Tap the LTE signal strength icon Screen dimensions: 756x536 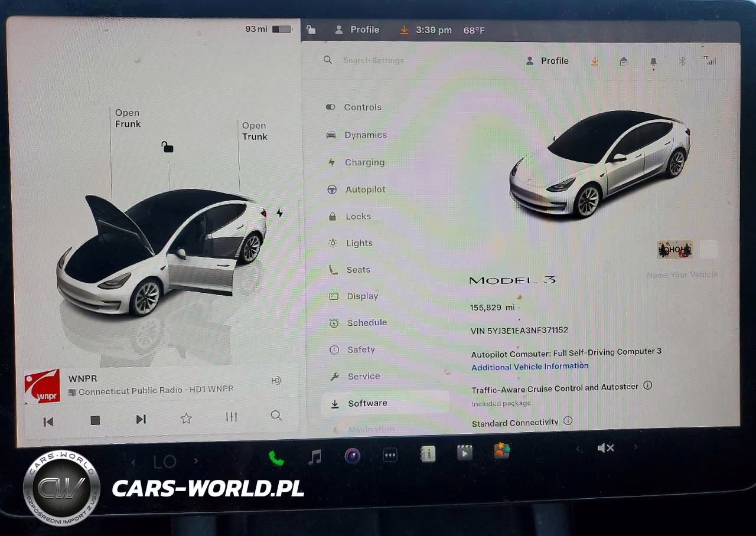[x=709, y=60]
